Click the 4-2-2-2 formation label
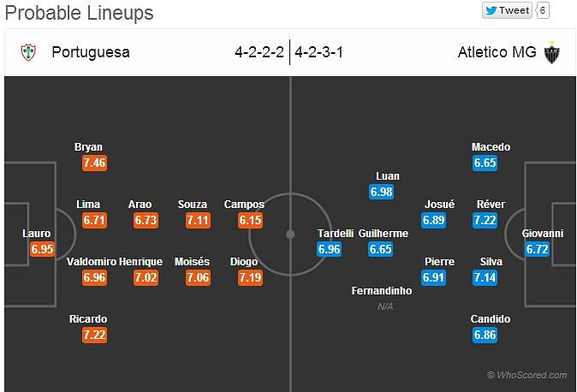 (x=259, y=52)
